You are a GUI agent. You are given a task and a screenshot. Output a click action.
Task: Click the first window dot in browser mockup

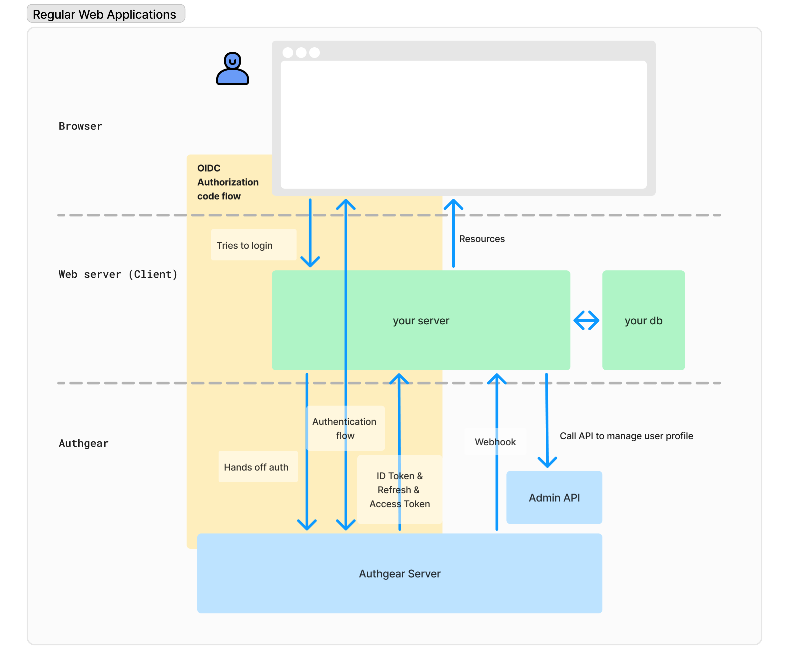click(288, 53)
